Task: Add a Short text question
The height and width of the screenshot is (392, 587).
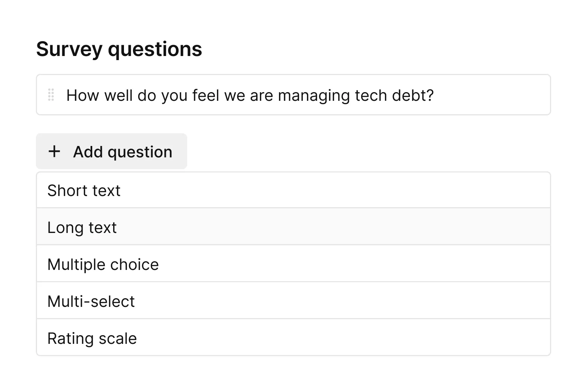Action: pyautogui.click(x=293, y=190)
